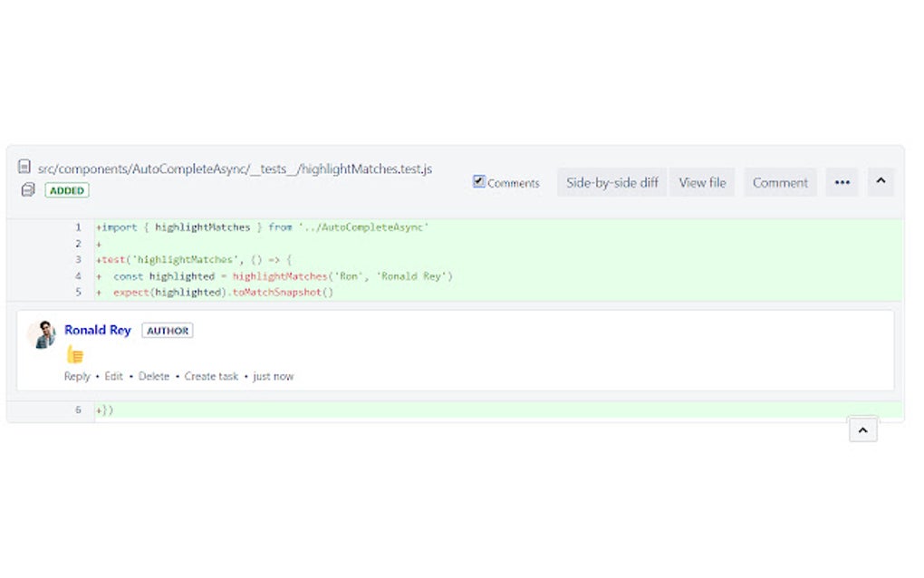This screenshot has width=924, height=578.
Task: Click the 'just now' timestamp
Action: click(273, 376)
